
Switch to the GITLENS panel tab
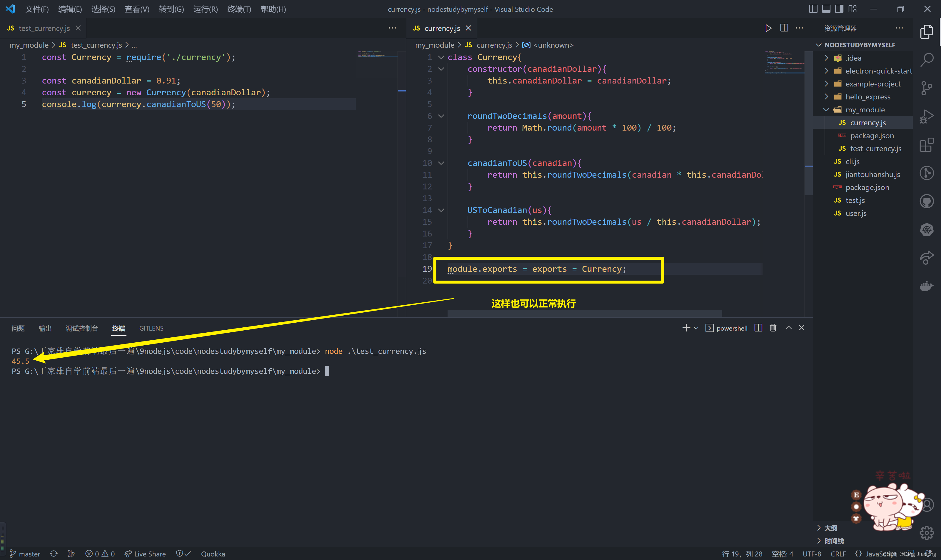pyautogui.click(x=151, y=328)
